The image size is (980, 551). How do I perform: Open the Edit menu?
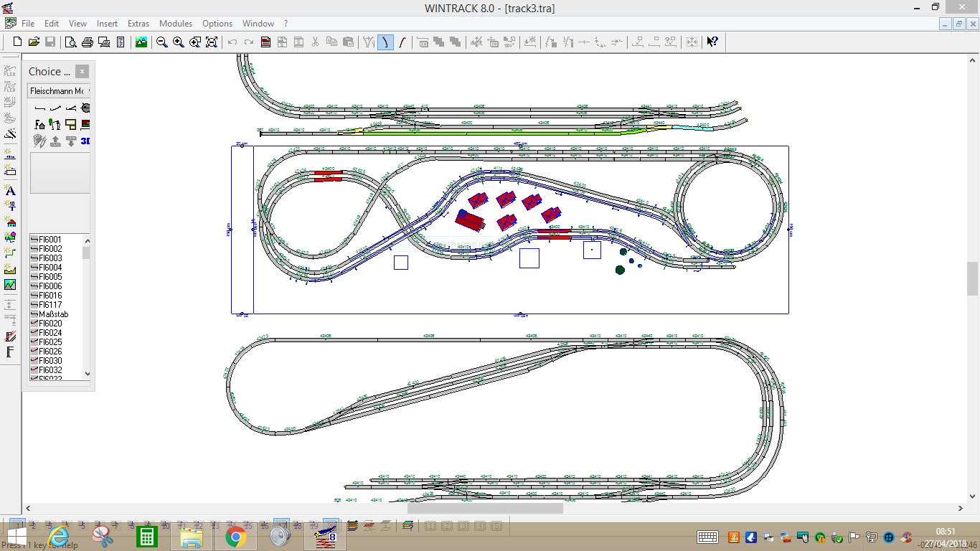52,24
